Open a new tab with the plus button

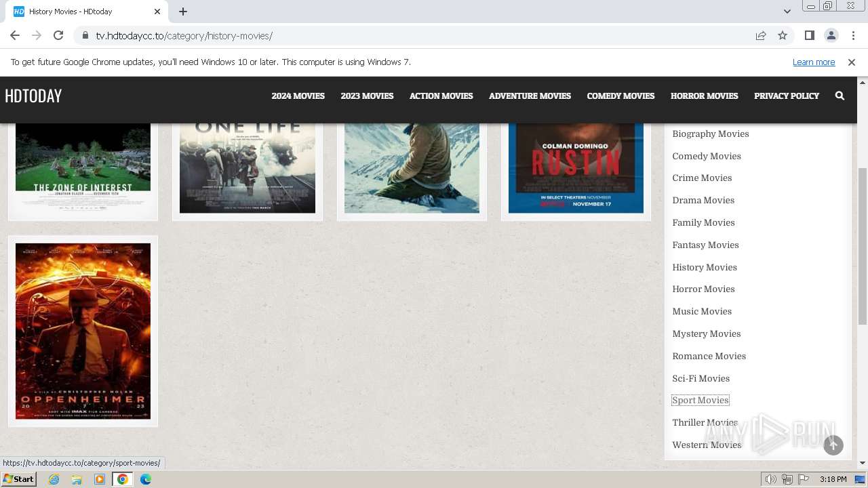pos(183,12)
